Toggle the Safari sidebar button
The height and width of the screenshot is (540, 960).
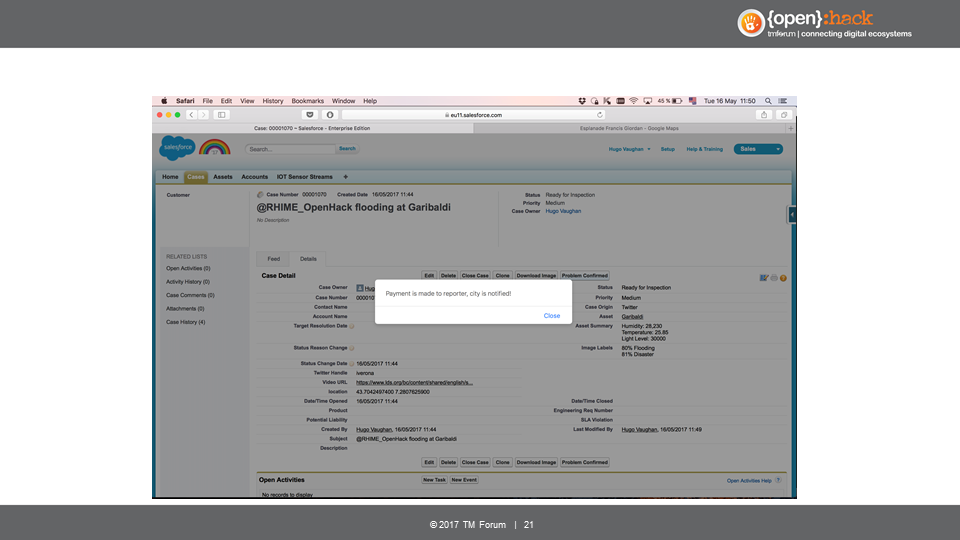pos(222,114)
